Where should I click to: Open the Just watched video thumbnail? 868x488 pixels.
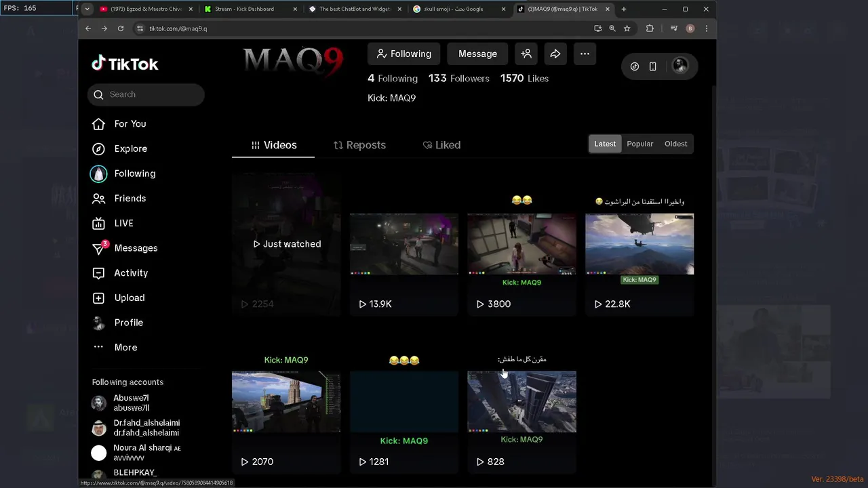tap(286, 244)
